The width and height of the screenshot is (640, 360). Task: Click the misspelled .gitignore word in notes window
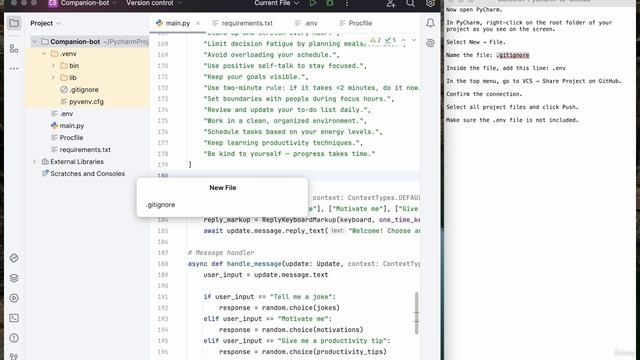(x=513, y=55)
